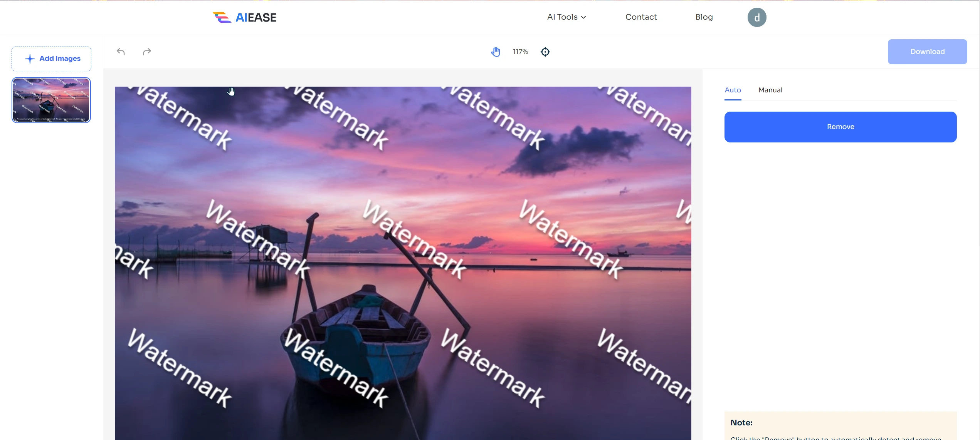
Task: Expand the AI Tools dropdown menu
Action: click(x=566, y=17)
